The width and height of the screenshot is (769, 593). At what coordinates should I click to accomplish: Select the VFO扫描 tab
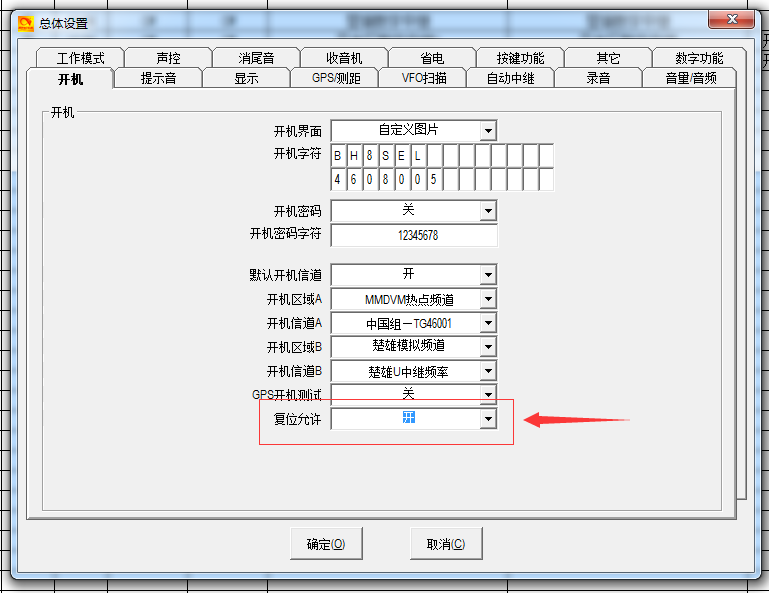(424, 78)
